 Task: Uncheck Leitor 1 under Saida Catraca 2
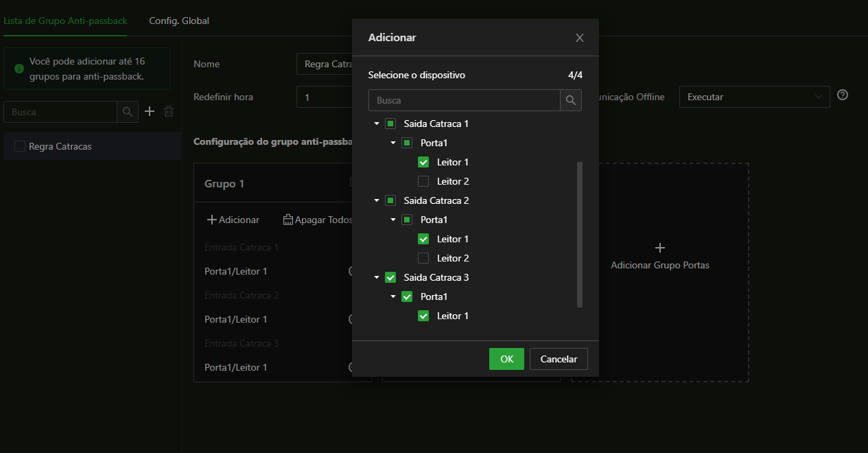pyautogui.click(x=423, y=239)
